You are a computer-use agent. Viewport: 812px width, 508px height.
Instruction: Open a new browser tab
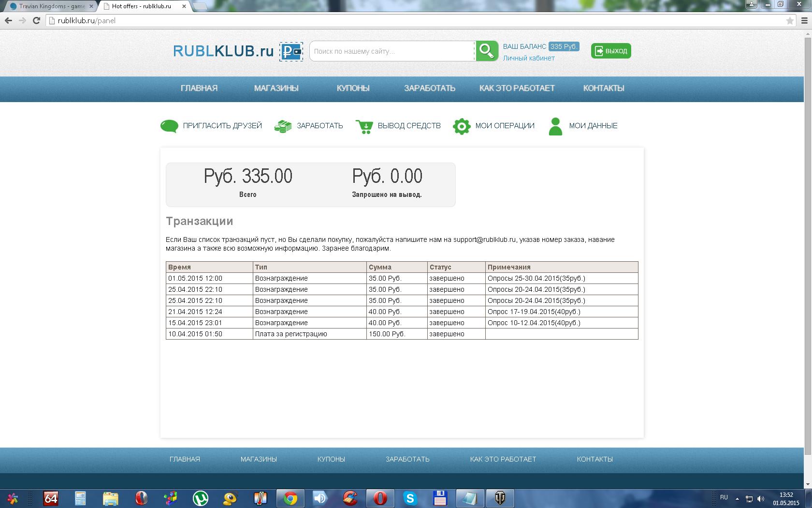pos(200,6)
